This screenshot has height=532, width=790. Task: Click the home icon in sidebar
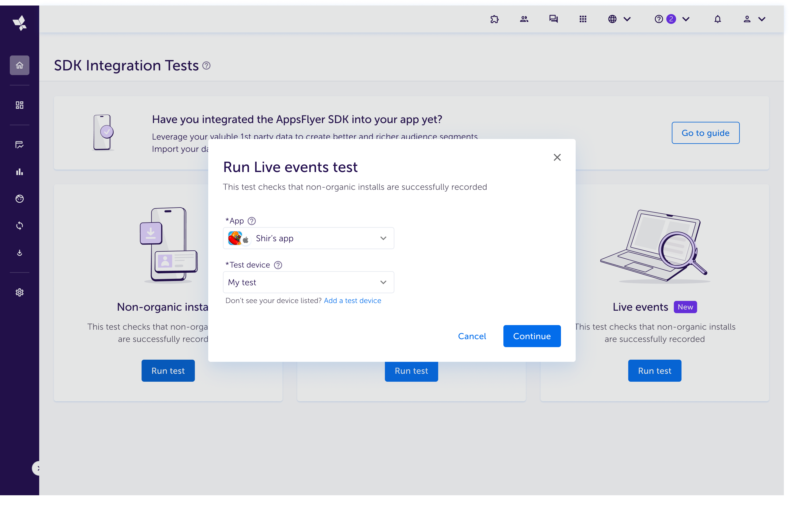19,65
